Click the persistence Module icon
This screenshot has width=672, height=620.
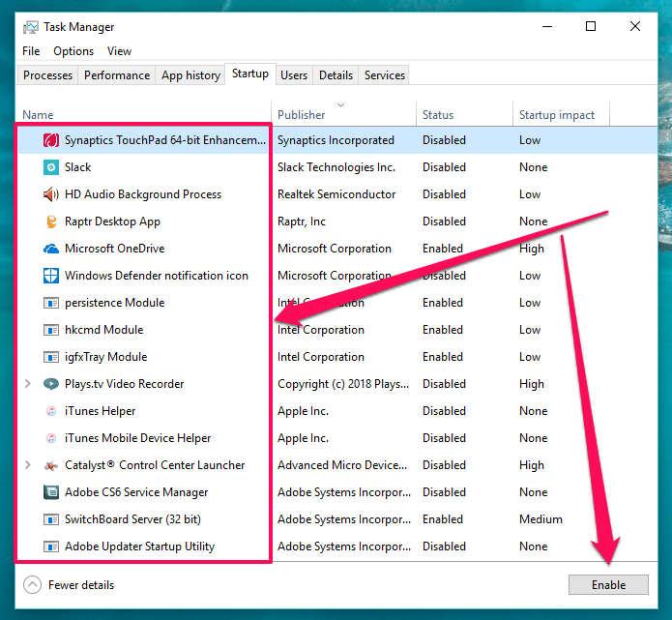tap(51, 303)
